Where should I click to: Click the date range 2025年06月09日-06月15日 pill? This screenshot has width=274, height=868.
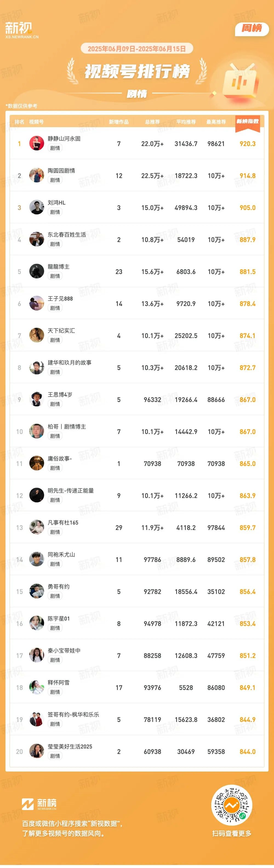137,48
